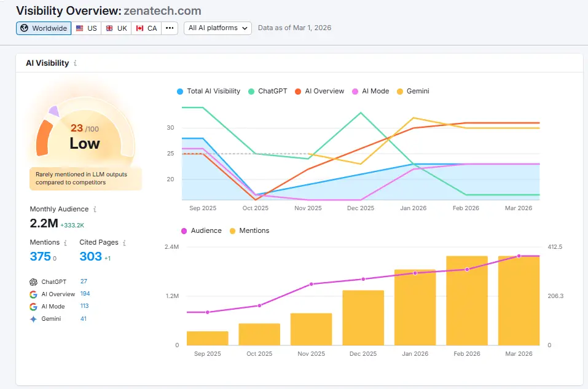588x389 pixels.
Task: Click the Cited Pages info icon
Action: [124, 243]
